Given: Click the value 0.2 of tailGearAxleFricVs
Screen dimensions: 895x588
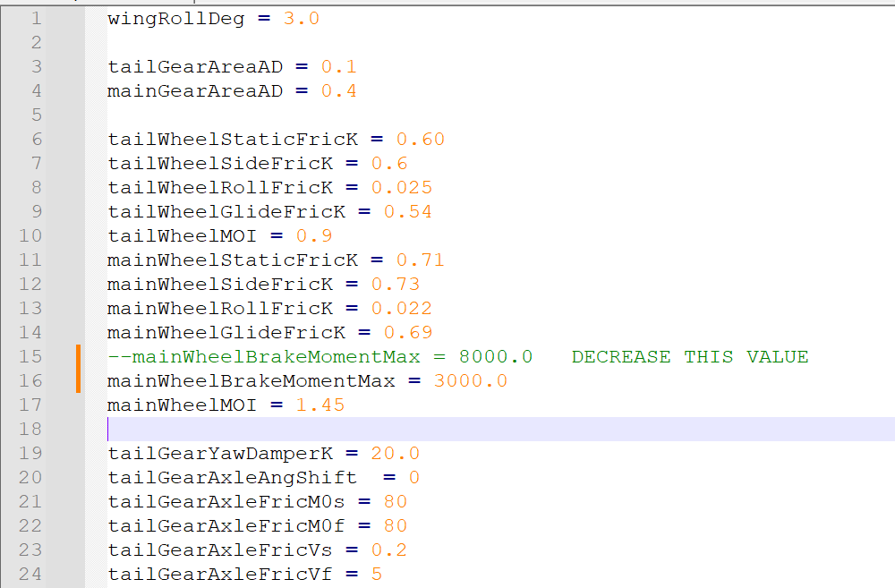Looking at the screenshot, I should click(389, 550).
